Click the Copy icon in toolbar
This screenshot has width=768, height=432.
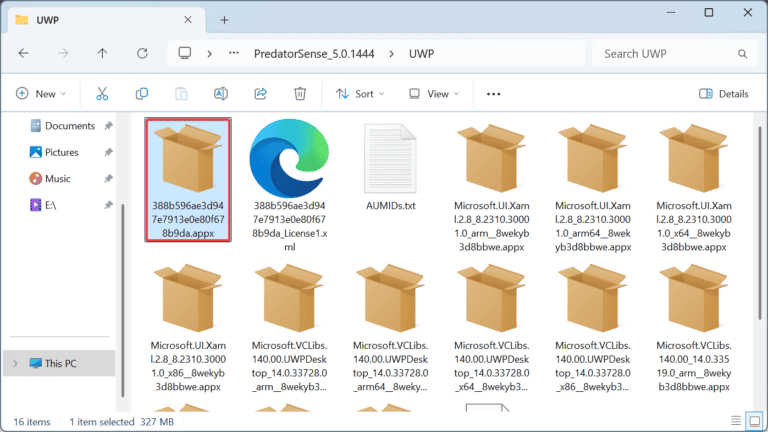click(x=142, y=94)
